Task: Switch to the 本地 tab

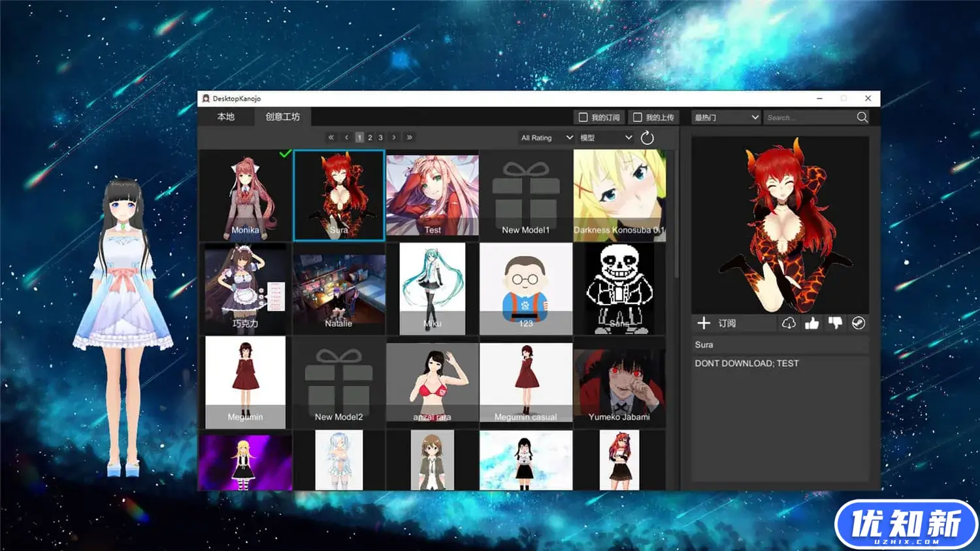Action: 225,117
